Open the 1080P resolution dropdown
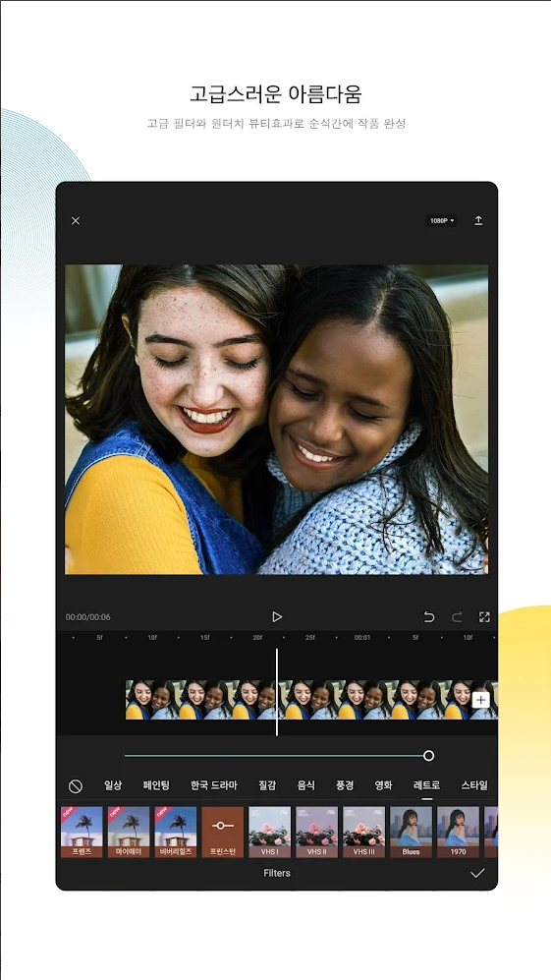The height and width of the screenshot is (980, 551). (442, 220)
